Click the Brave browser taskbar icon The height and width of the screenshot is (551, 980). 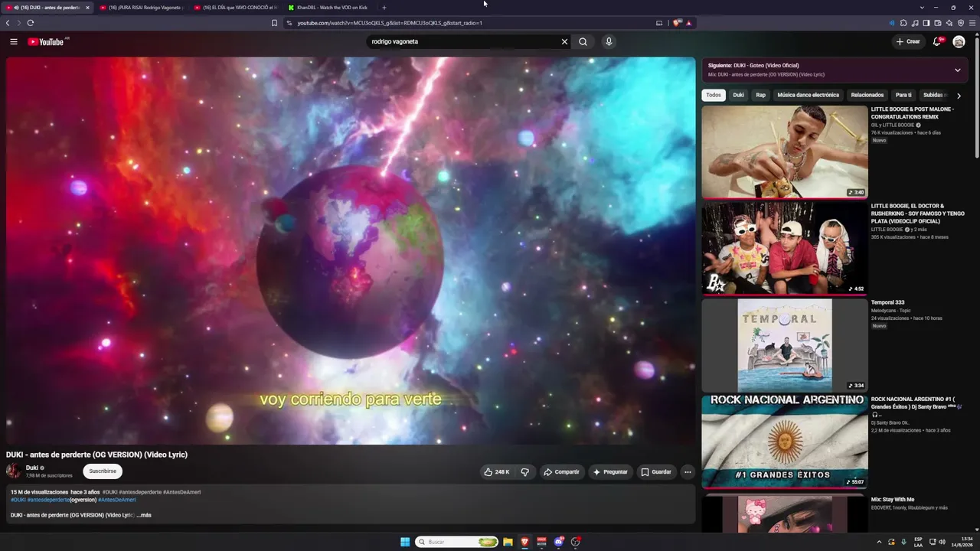point(524,542)
